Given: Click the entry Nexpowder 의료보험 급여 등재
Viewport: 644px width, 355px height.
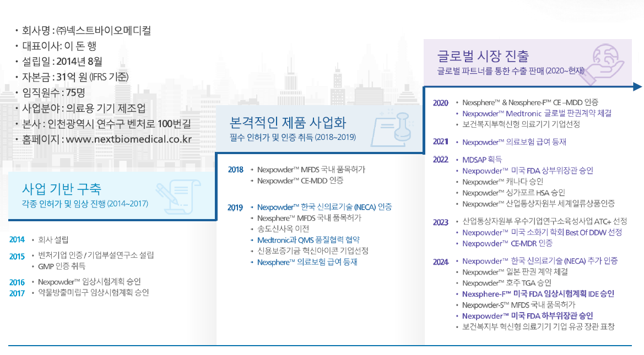Looking at the screenshot, I should [514, 142].
